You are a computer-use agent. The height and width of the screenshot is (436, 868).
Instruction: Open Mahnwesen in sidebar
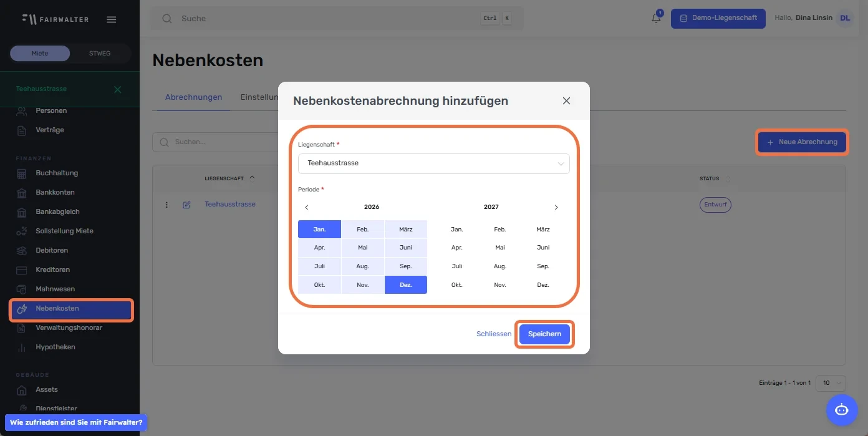pyautogui.click(x=55, y=289)
